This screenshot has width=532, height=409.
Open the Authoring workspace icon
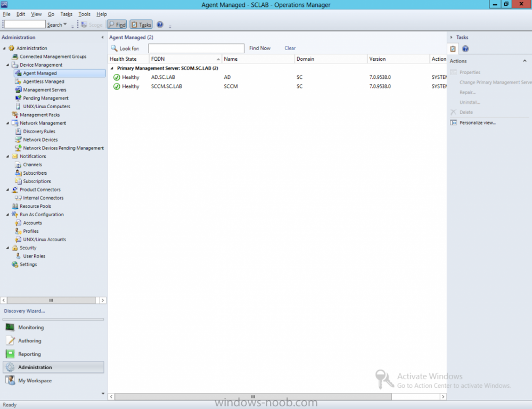tap(10, 340)
